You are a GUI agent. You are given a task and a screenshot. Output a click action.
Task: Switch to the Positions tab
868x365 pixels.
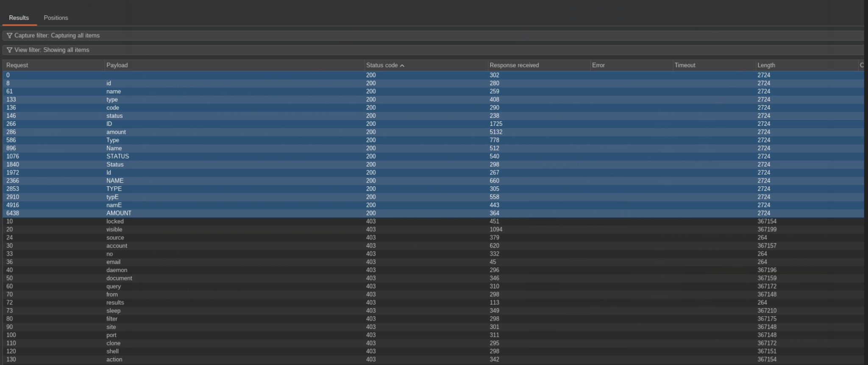tap(56, 18)
